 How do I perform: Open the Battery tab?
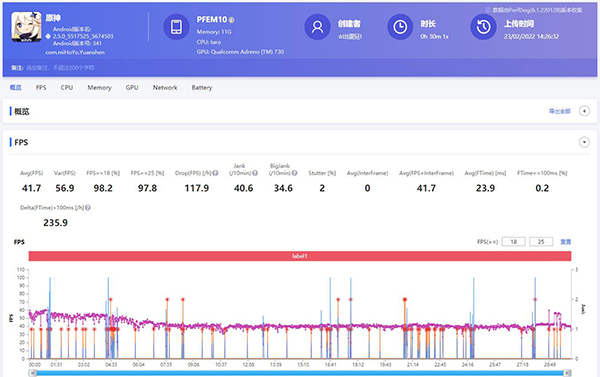202,88
